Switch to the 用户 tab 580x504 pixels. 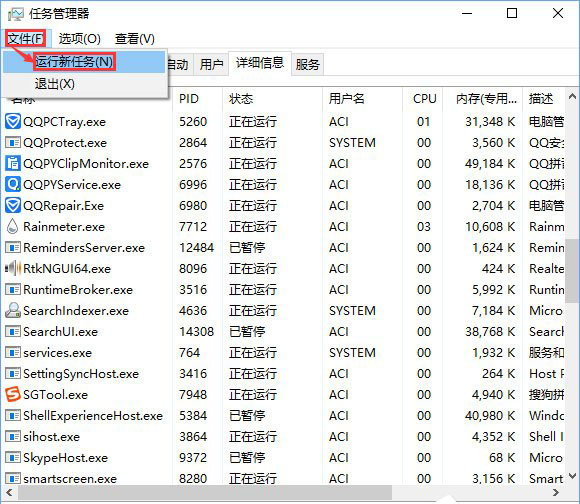(211, 64)
